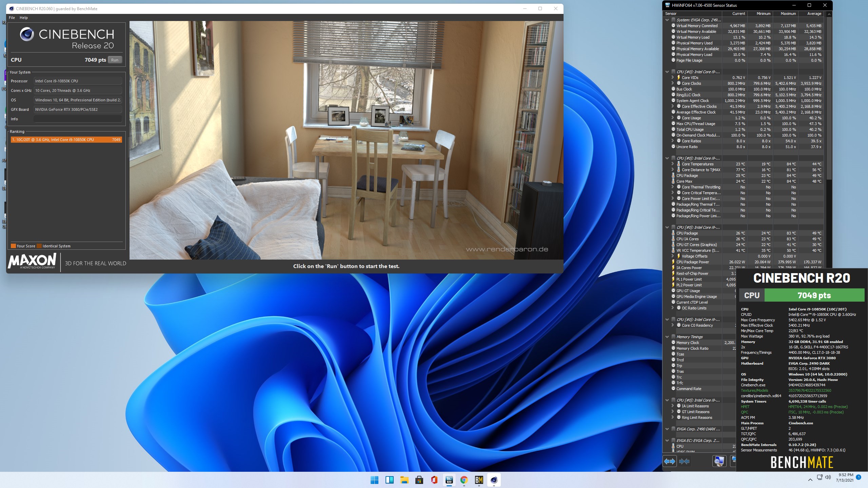868x488 pixels.
Task: Collapse the EVGA Corp. Z490 DARK sensor group
Action: (667, 429)
